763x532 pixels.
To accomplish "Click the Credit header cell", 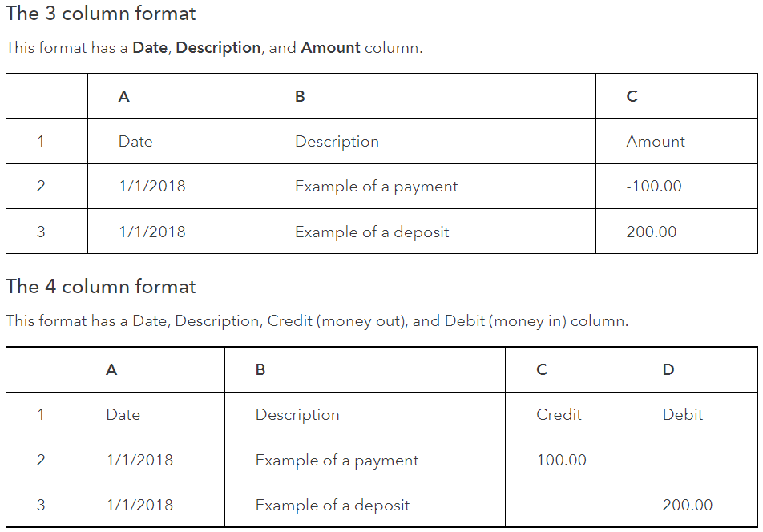I will 568,415.
